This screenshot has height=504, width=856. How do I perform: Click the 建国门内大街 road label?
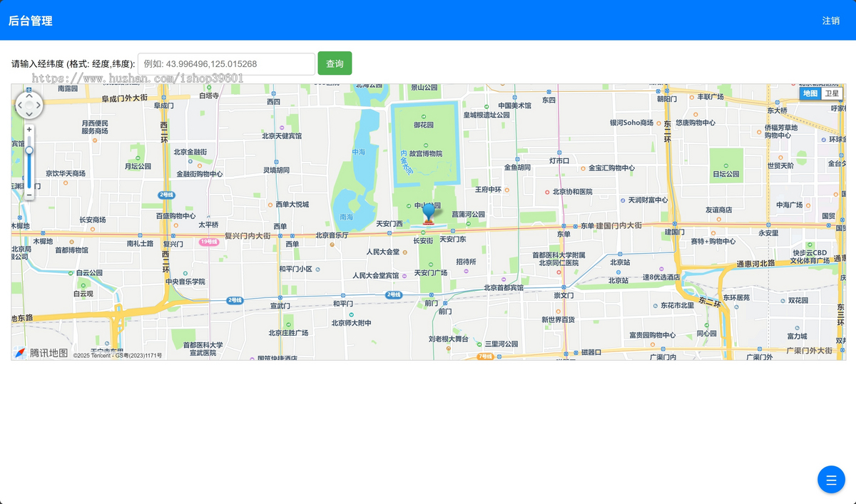tap(619, 226)
